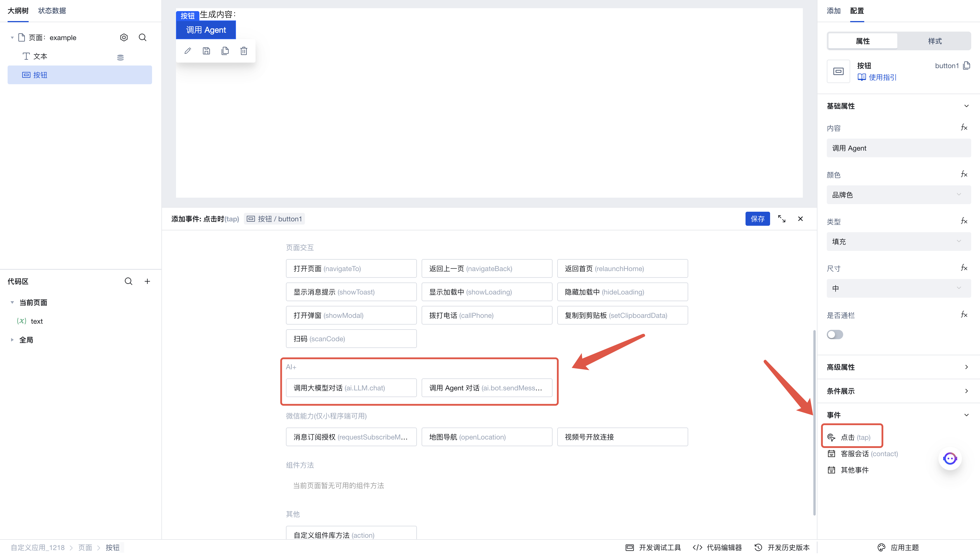The width and height of the screenshot is (980, 555).
Task: Open the AI assistant floating icon
Action: 950,459
